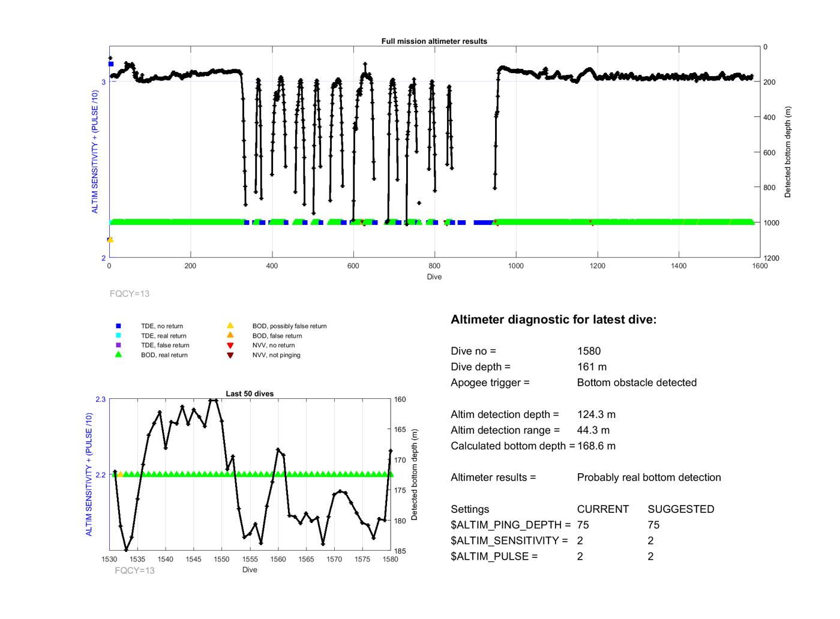The width and height of the screenshot is (840, 619).
Task: Click the 'Dive no =' label
Action: [473, 351]
